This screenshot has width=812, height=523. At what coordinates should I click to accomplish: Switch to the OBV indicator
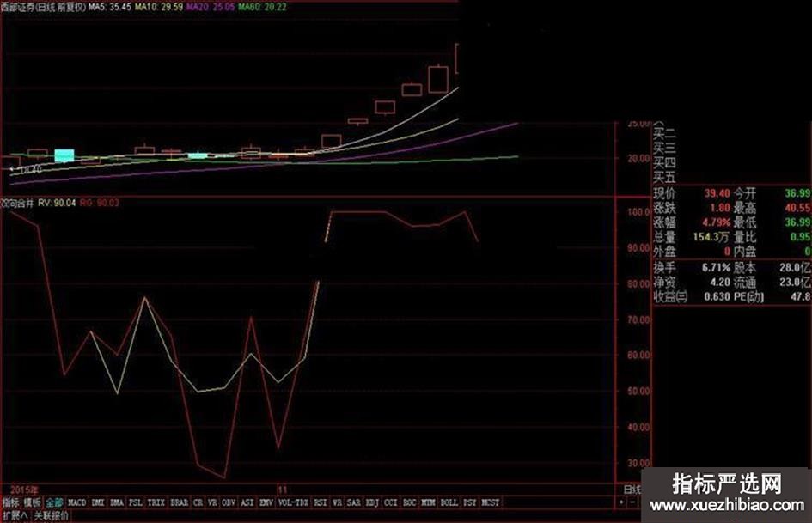229,502
